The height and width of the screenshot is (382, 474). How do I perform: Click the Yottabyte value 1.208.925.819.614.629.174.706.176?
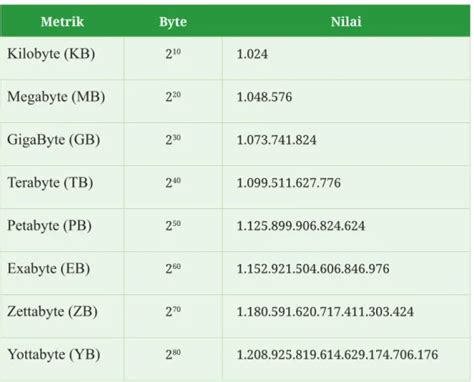[337, 355]
